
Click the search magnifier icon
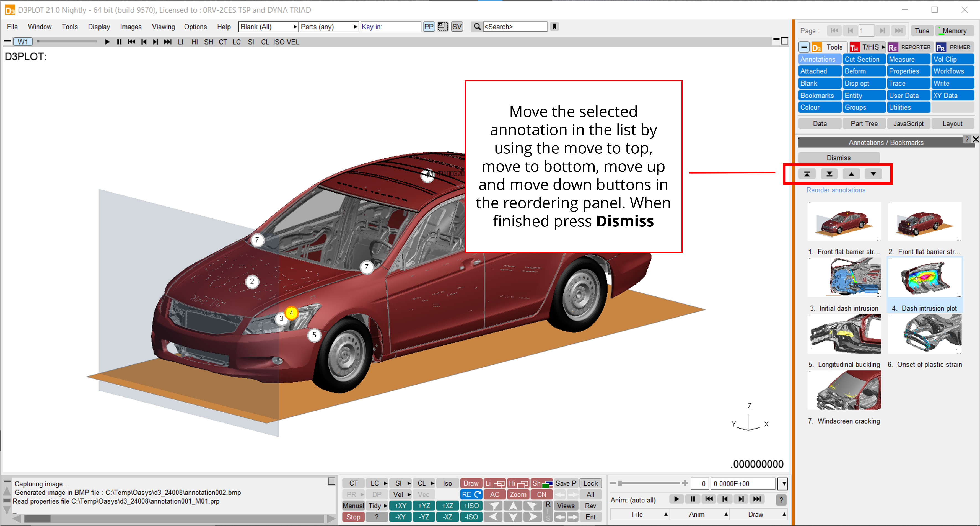click(477, 27)
